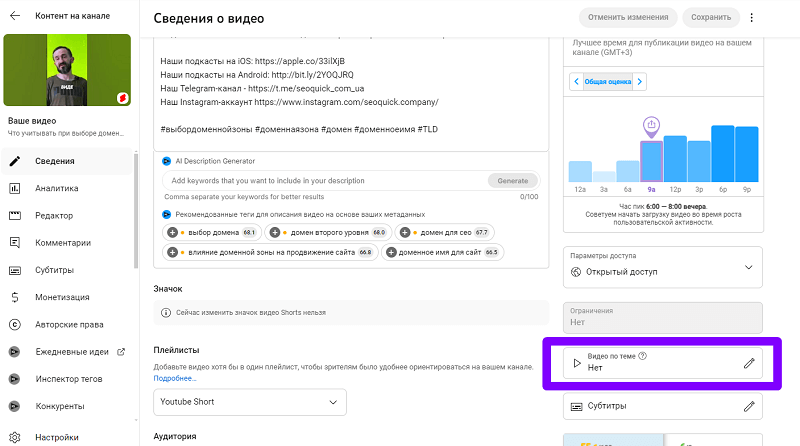Click the 6p bar in activity chart
The image size is (800, 446).
[722, 154]
